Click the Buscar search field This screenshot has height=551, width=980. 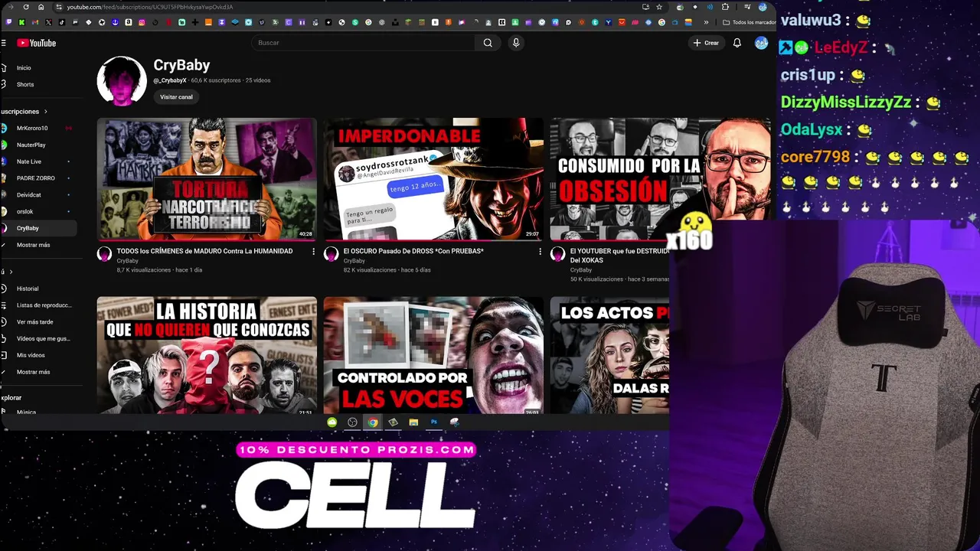click(364, 43)
